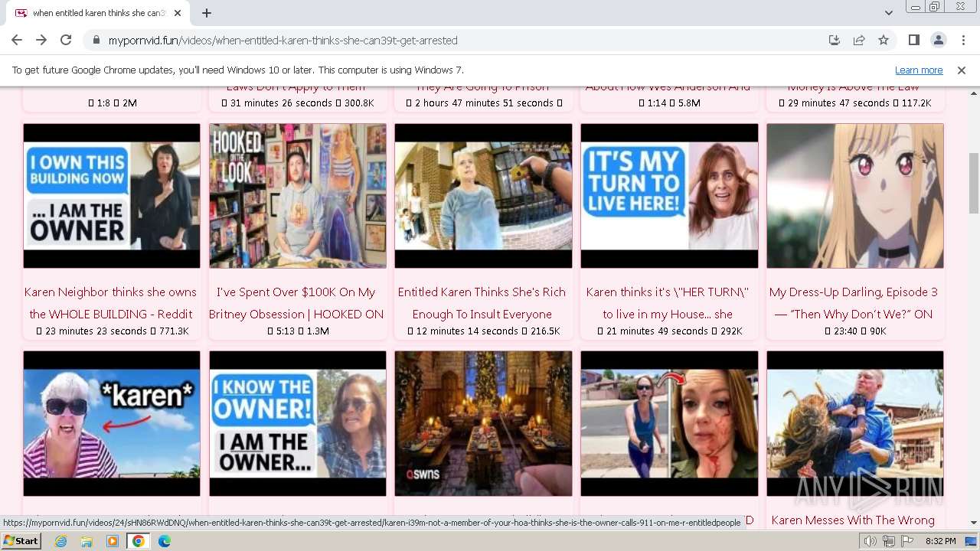The width and height of the screenshot is (980, 551).
Task: Close the current browser tab
Action: tap(178, 13)
